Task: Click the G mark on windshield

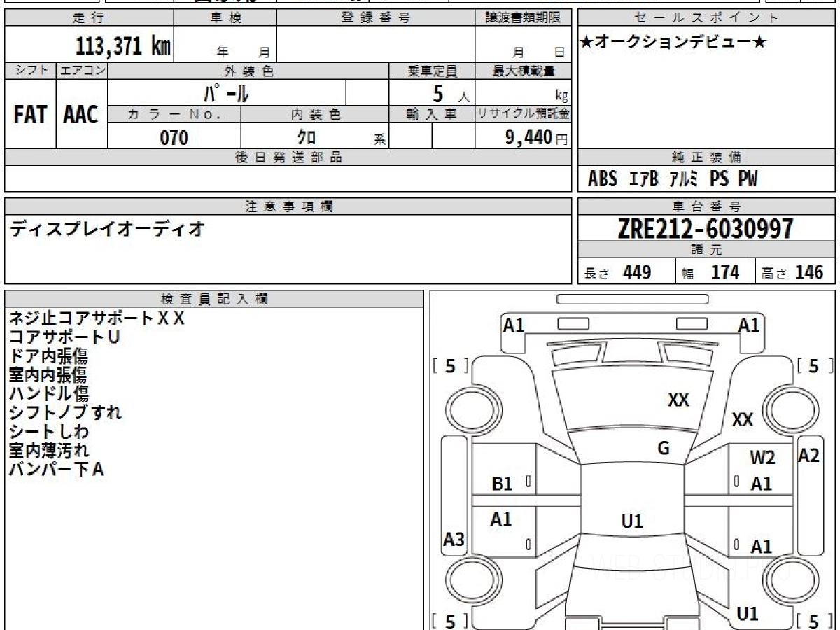Action: coord(664,449)
